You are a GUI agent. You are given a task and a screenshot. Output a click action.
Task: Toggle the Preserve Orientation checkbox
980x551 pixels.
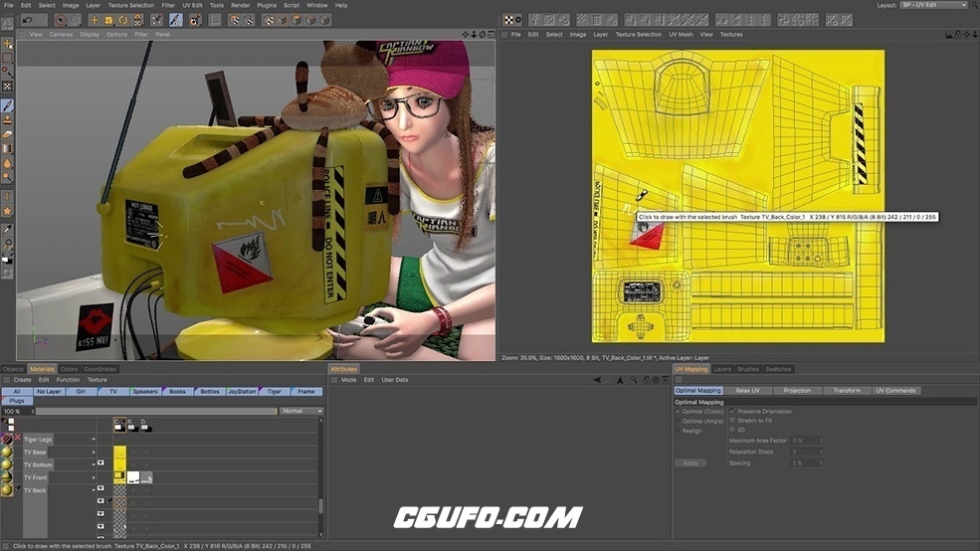coord(732,411)
